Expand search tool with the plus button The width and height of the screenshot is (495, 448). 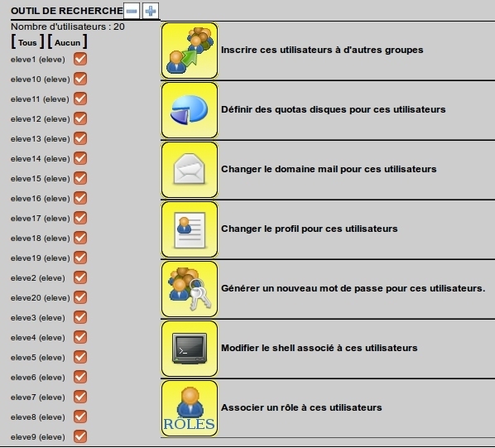[151, 11]
